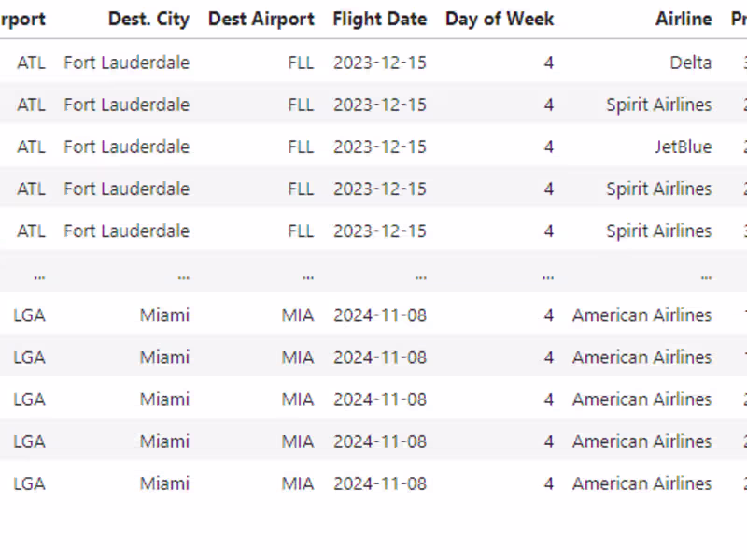Select the ellipsis under Flight Date column
Viewport: 747px width, 560px height.
(420, 274)
